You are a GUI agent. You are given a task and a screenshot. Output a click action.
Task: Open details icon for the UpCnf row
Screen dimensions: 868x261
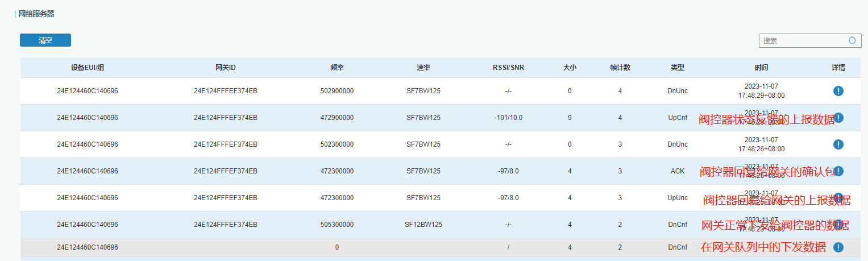point(838,118)
